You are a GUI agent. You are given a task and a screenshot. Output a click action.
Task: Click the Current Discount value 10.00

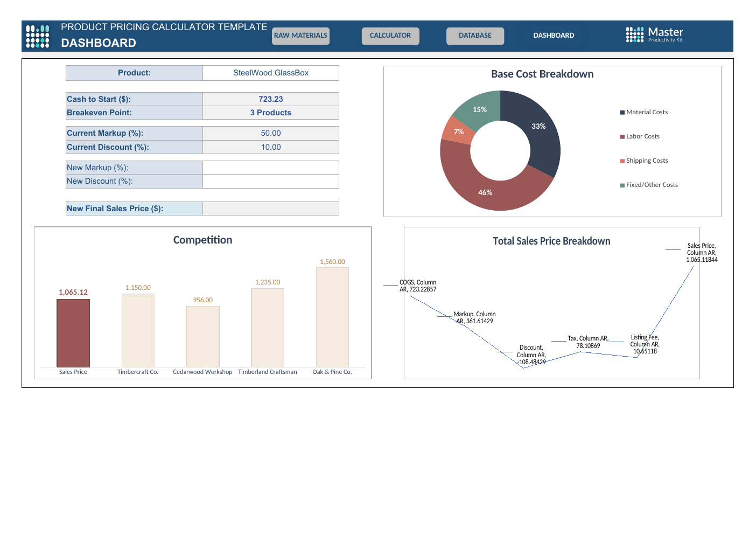pos(271,147)
